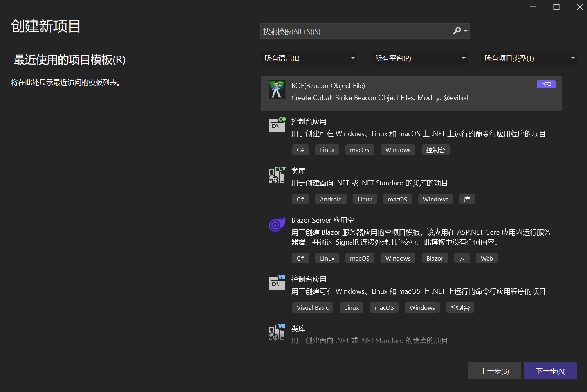Click the 下一步(N) button
Viewport: 587px width, 392px height.
tap(551, 371)
